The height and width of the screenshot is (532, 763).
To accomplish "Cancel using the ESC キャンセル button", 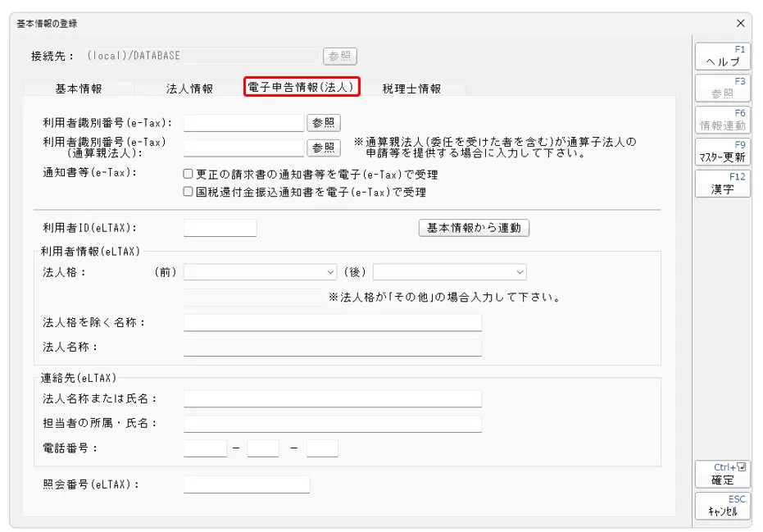I will tap(723, 506).
